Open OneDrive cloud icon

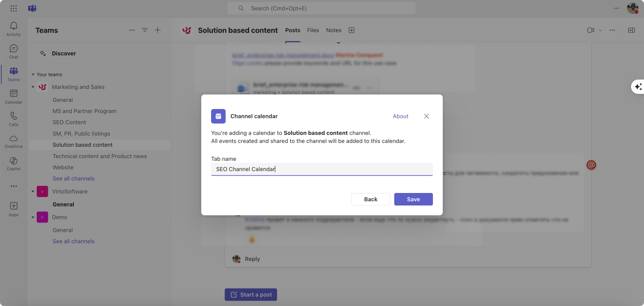(x=13, y=138)
